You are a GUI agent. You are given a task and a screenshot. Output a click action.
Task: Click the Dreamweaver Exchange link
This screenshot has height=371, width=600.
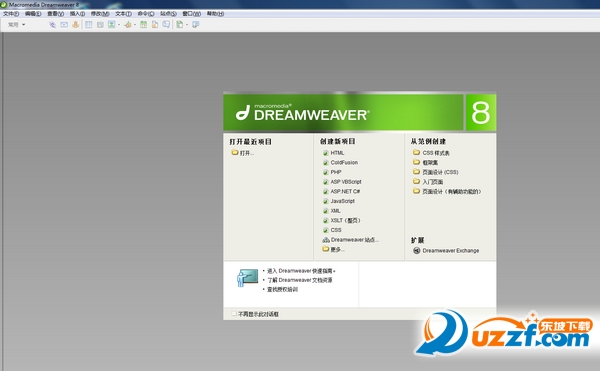pyautogui.click(x=447, y=251)
